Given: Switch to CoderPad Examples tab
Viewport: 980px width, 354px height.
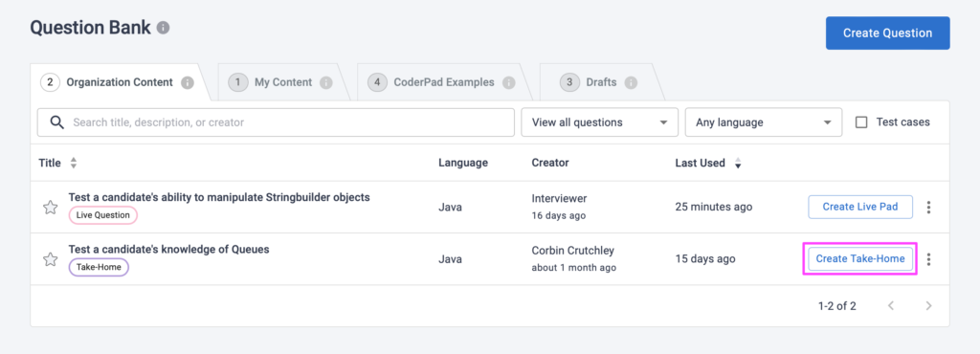Looking at the screenshot, I should [443, 82].
